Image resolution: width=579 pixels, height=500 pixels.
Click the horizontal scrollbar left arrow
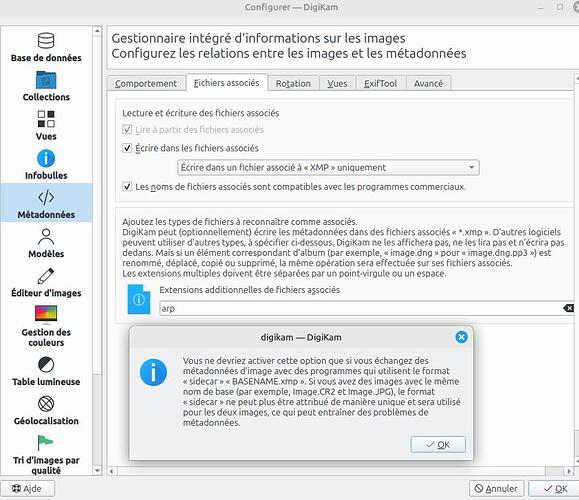point(112,471)
